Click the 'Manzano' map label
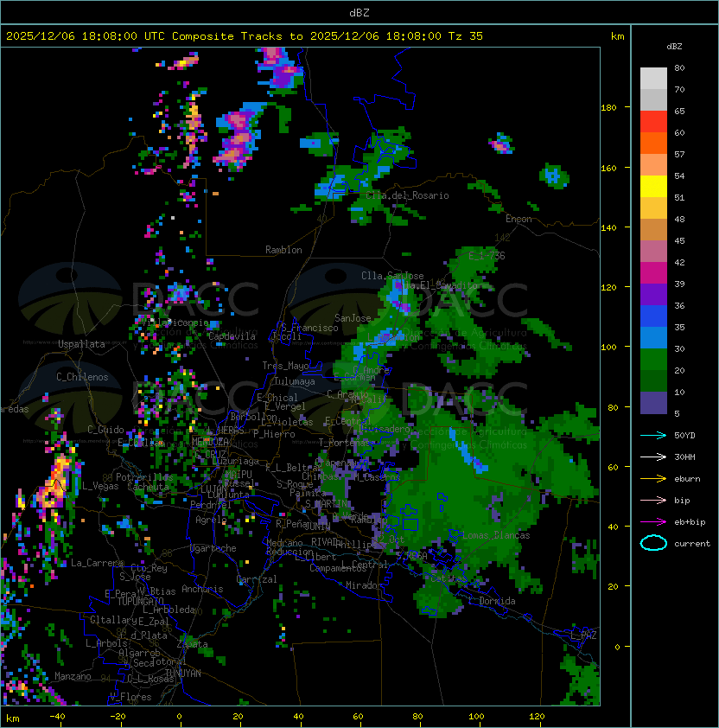Viewport: 719px width, 728px height. tap(73, 676)
